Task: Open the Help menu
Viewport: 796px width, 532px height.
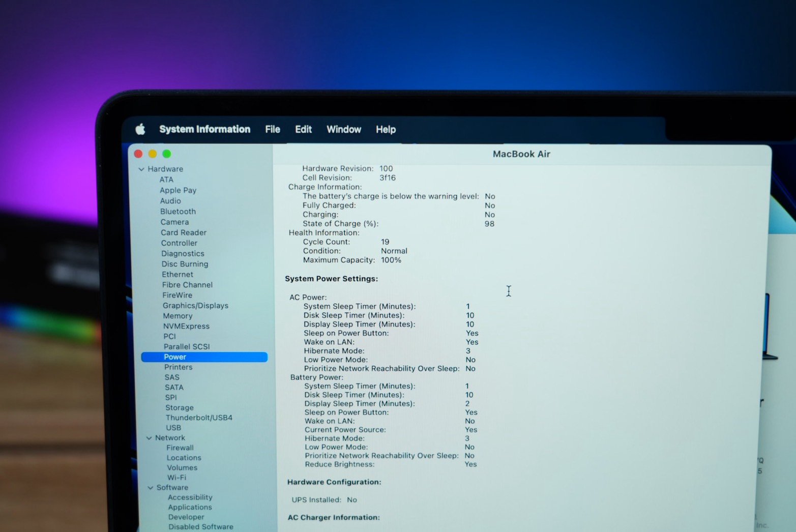Action: click(386, 129)
